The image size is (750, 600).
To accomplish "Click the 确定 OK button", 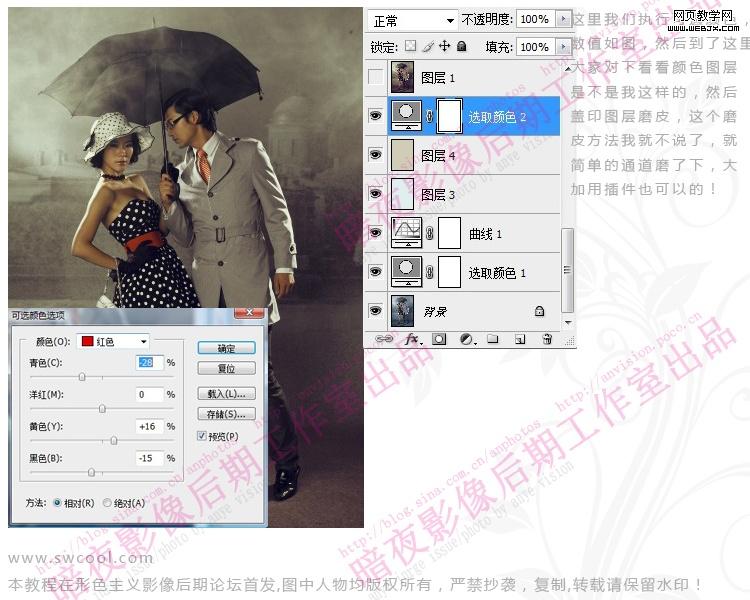I will tap(226, 348).
